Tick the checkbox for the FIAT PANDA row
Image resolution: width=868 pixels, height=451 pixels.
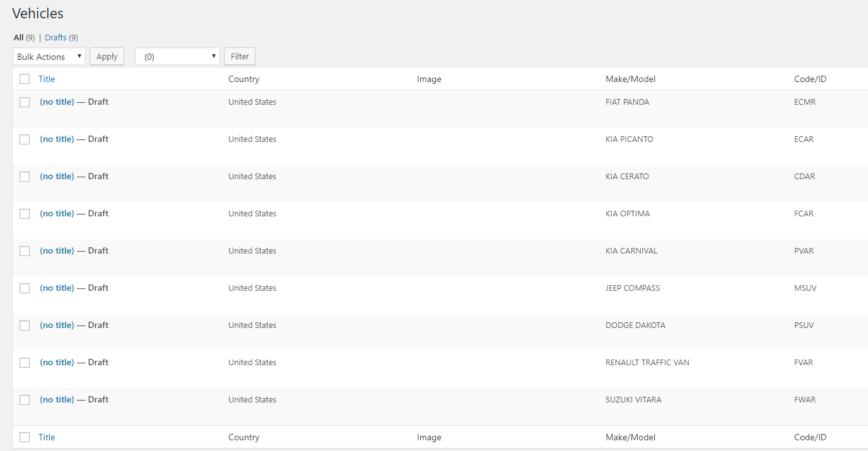click(x=25, y=102)
